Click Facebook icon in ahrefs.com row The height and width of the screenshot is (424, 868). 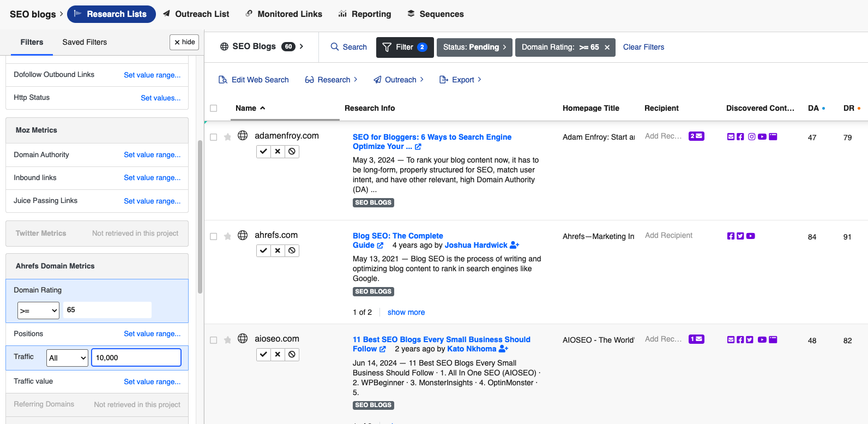[x=731, y=236]
